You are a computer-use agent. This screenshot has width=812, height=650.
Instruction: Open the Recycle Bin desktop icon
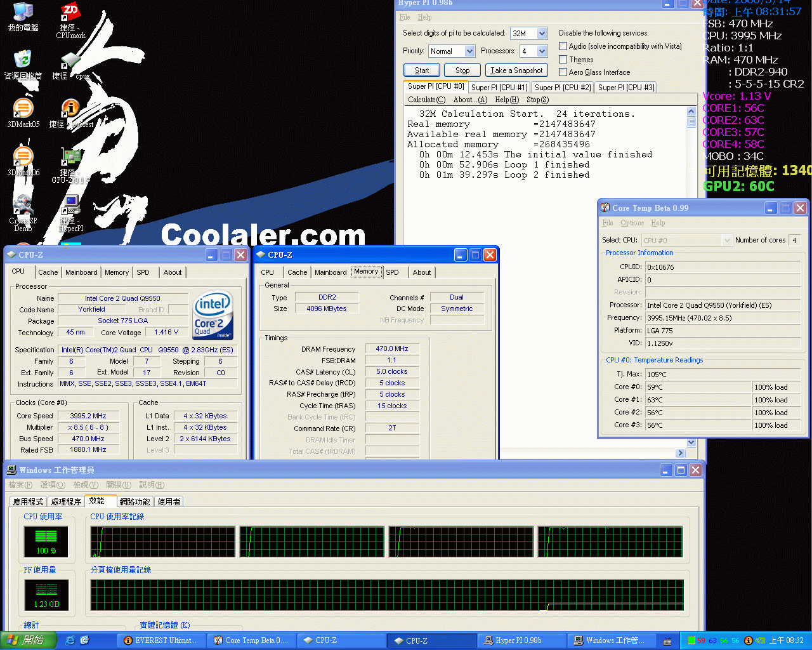tap(23, 65)
